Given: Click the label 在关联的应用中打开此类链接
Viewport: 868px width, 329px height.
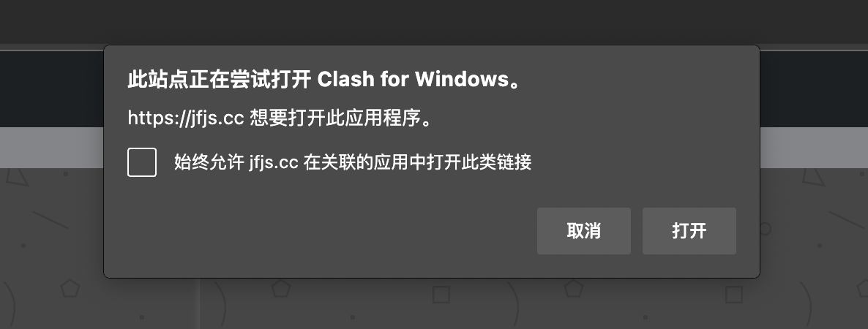Looking at the screenshot, I should click(x=417, y=162).
